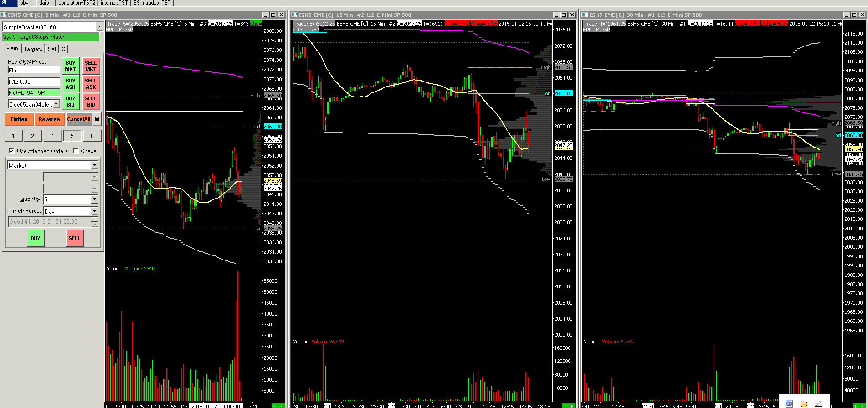Open the red Acrobat-style tray icon

(x=818, y=403)
